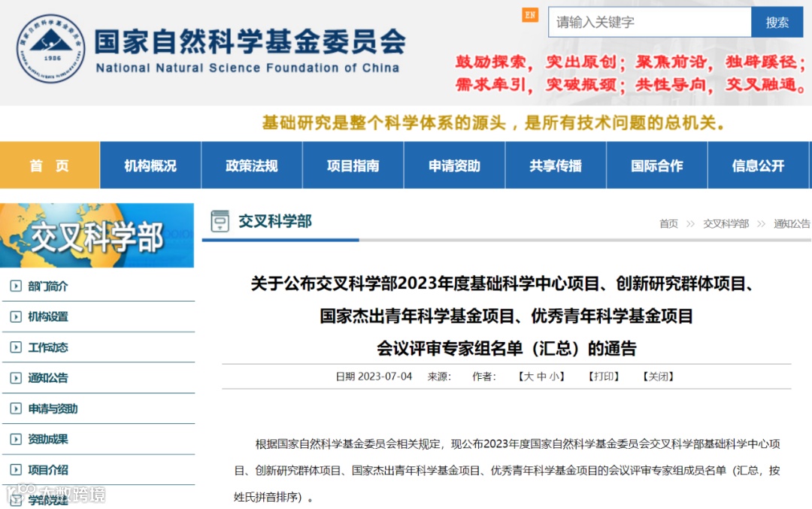Click the 交叉科学部 globe banner image
Viewport: 812px width, 509px height.
pos(97,235)
